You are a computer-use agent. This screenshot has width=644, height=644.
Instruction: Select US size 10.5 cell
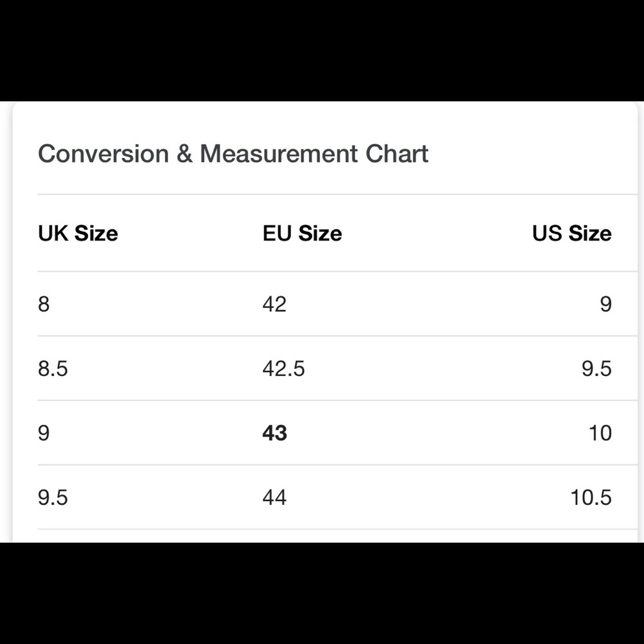(591, 497)
